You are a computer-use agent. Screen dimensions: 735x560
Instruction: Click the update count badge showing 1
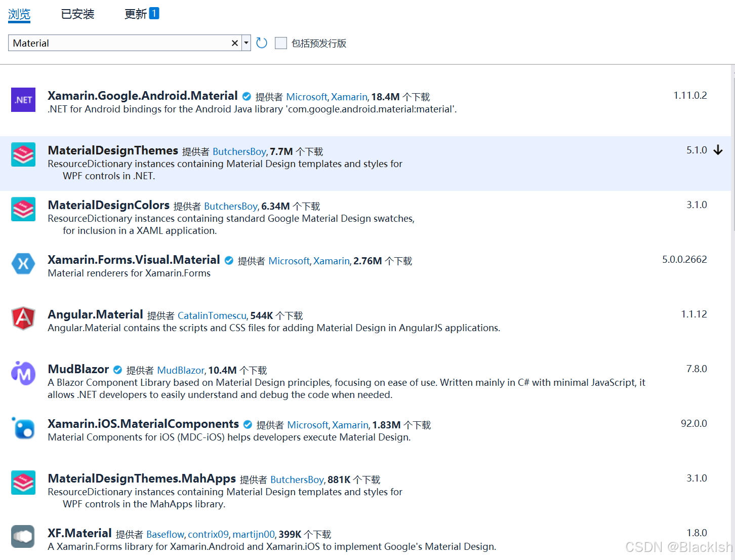pos(154,13)
